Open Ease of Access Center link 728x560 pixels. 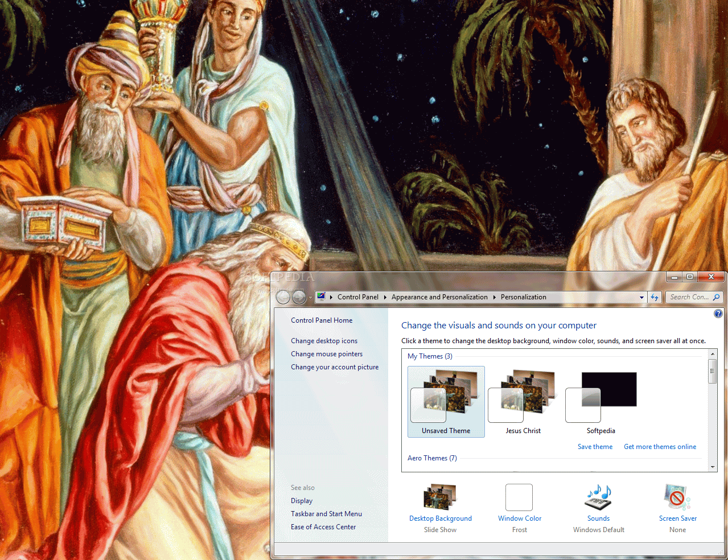[x=323, y=527]
